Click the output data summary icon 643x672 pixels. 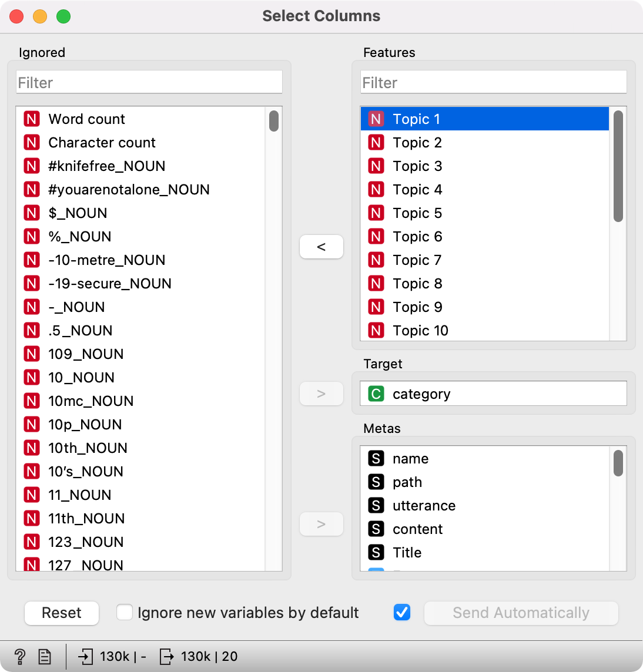[x=167, y=656]
